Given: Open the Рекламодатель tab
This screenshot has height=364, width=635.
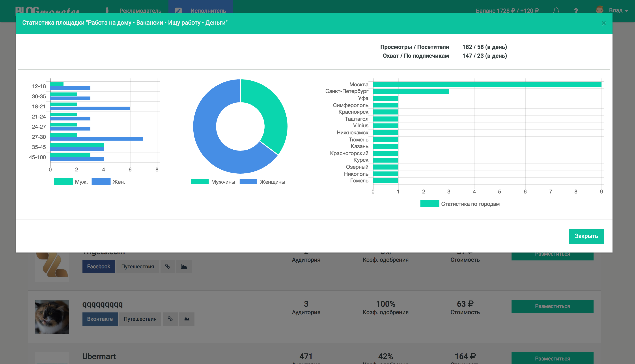Looking at the screenshot, I should coord(140,11).
